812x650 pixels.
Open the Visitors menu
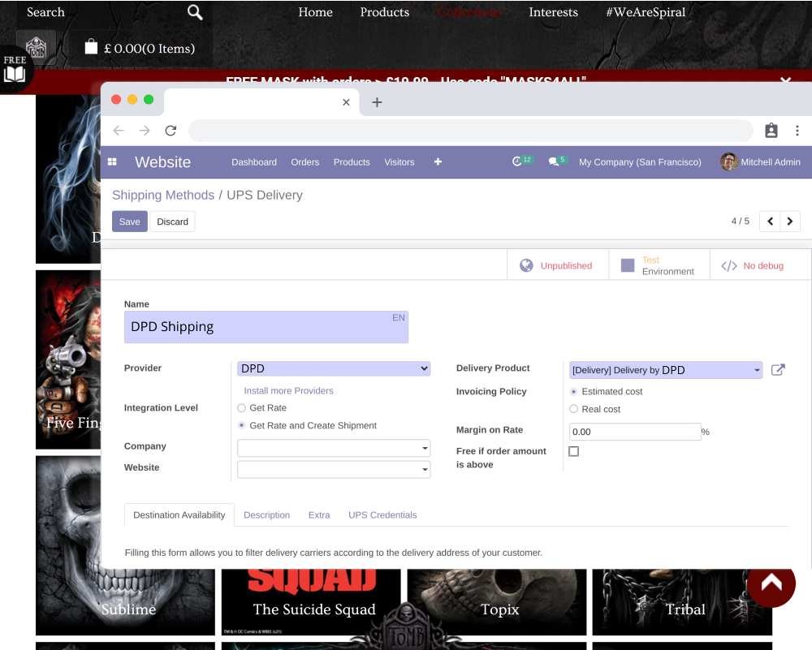[x=400, y=162]
